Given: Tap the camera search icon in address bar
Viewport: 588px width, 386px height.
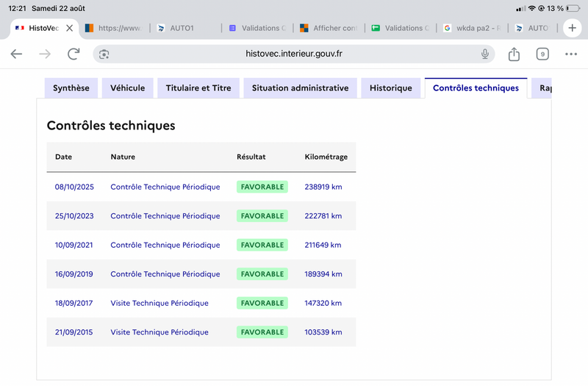Looking at the screenshot, I should coord(104,54).
